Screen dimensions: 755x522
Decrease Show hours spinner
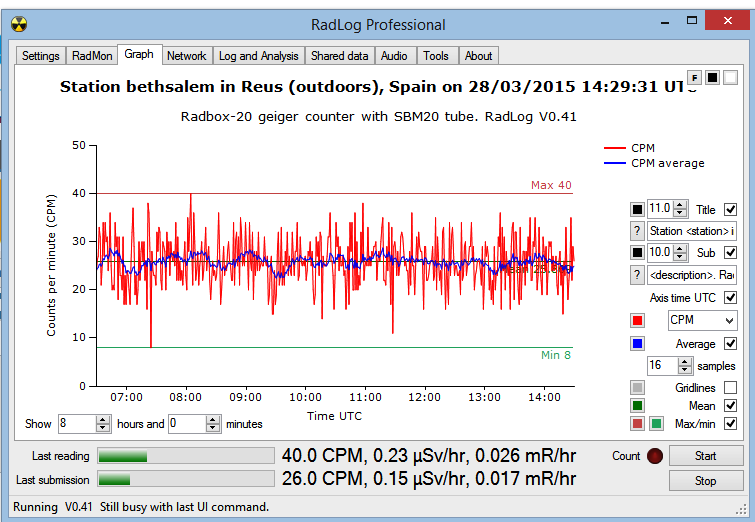click(x=103, y=428)
